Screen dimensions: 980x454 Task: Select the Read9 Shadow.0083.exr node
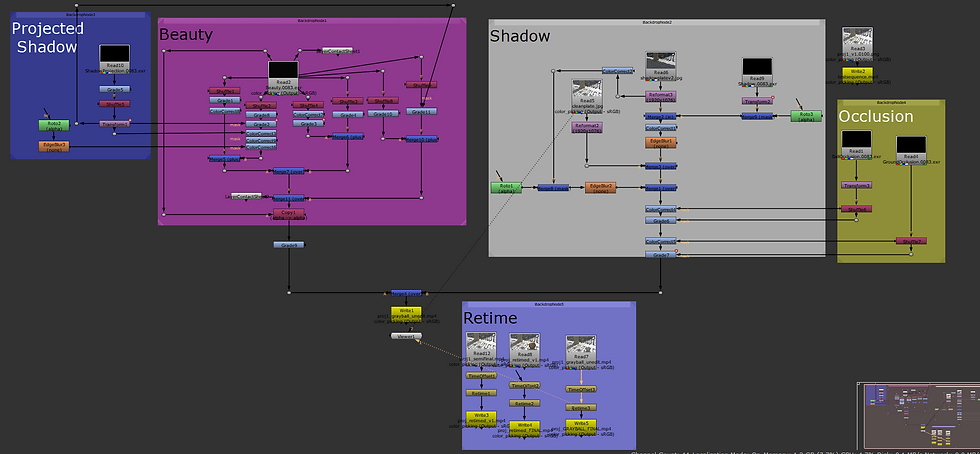point(758,71)
